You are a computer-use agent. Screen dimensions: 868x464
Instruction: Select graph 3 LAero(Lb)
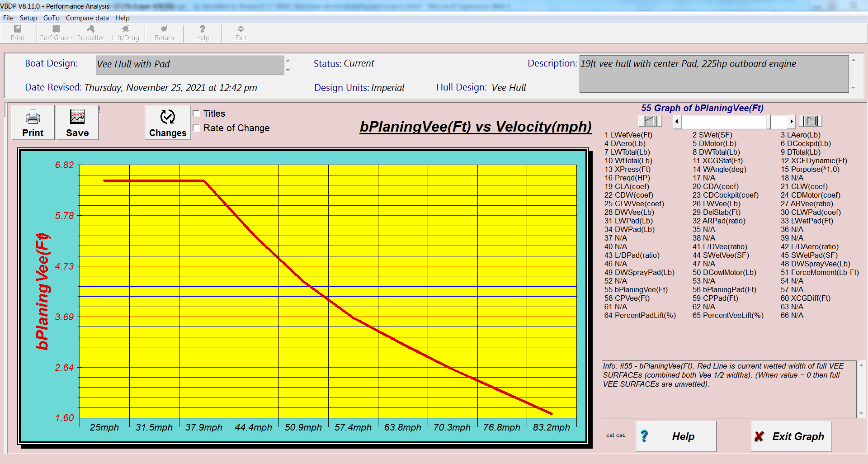800,135
